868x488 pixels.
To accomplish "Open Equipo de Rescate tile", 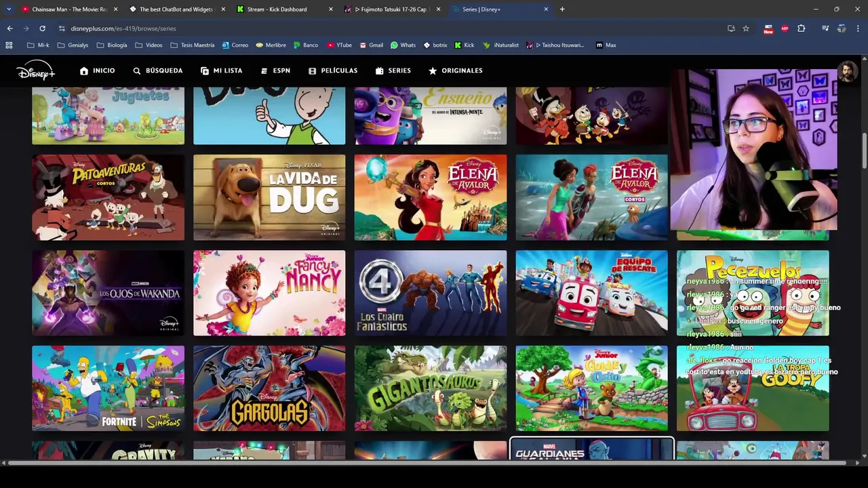I will click(592, 293).
